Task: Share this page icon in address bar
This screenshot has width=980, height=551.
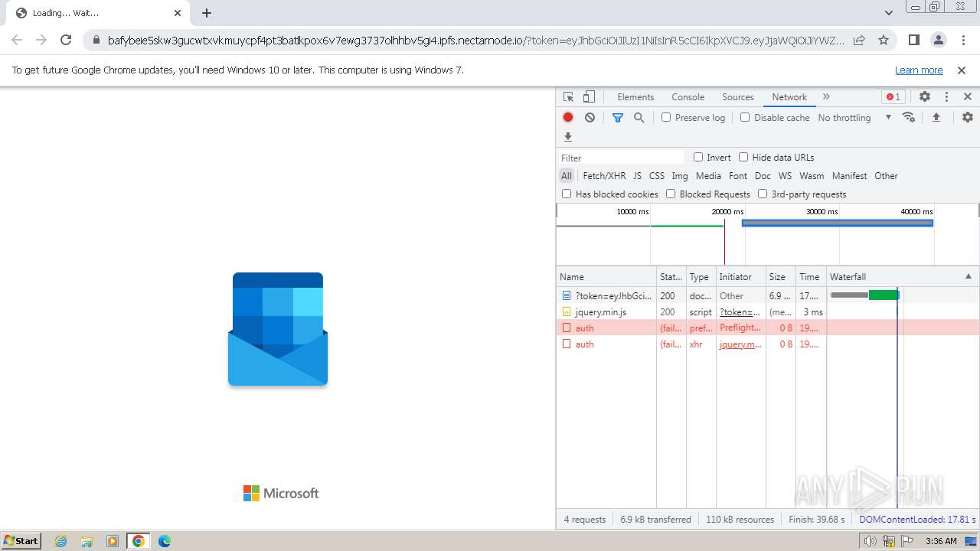Action: (859, 40)
